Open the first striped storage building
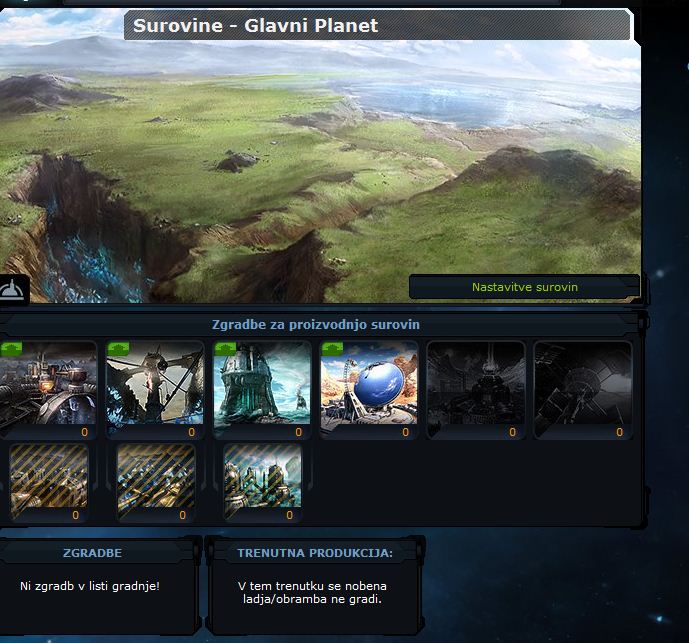This screenshot has width=689, height=643. pos(48,478)
